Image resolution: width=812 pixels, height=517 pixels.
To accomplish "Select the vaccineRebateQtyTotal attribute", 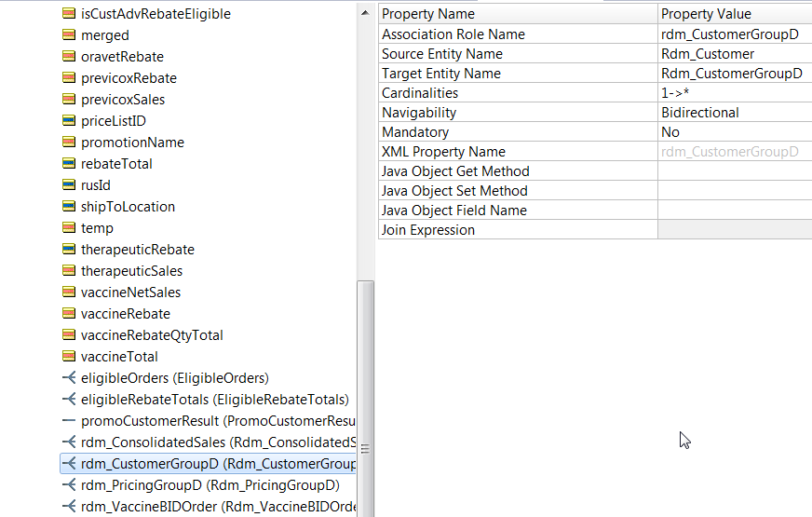I will (x=152, y=334).
